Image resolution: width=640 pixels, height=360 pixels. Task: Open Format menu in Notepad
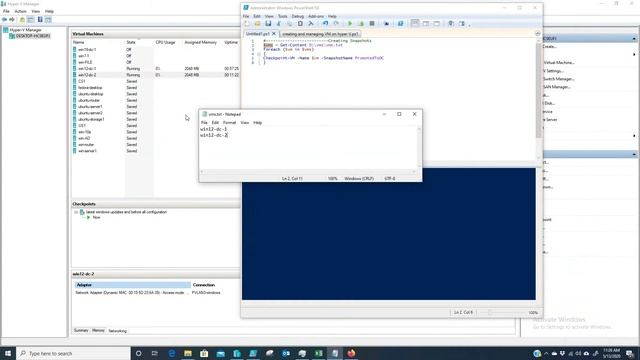click(x=229, y=122)
